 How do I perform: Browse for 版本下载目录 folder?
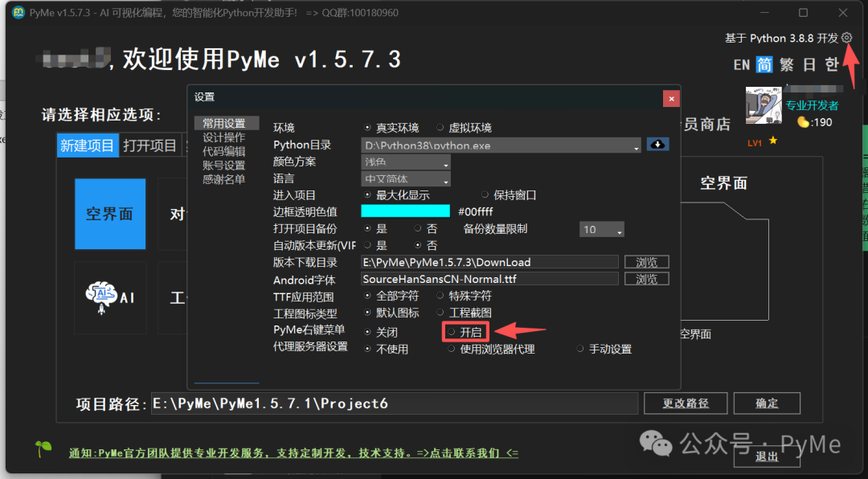[646, 262]
